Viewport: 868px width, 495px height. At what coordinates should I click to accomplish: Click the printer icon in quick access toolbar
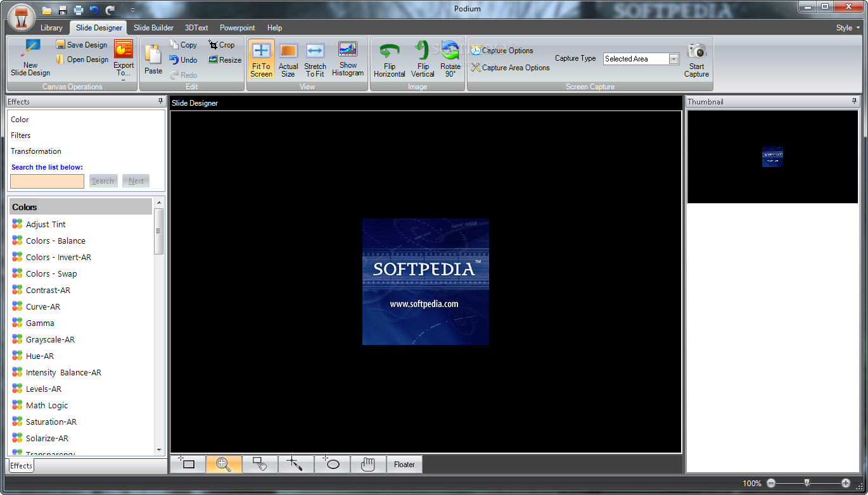click(79, 10)
